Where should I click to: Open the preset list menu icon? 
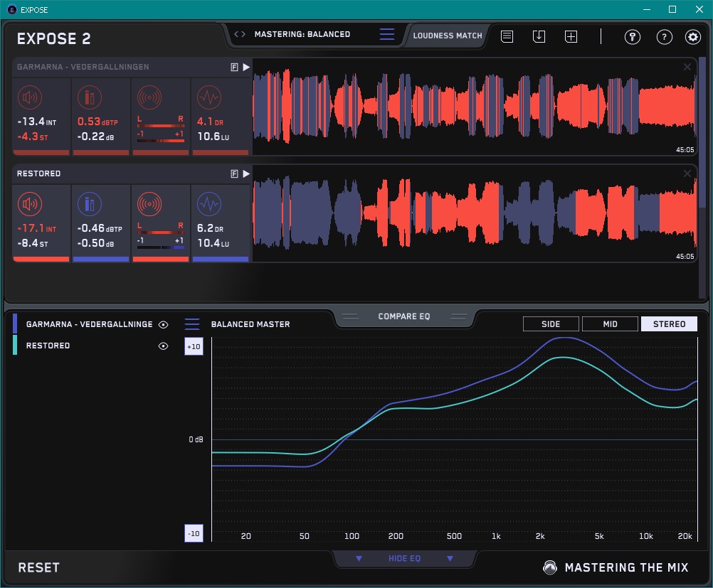pos(386,34)
